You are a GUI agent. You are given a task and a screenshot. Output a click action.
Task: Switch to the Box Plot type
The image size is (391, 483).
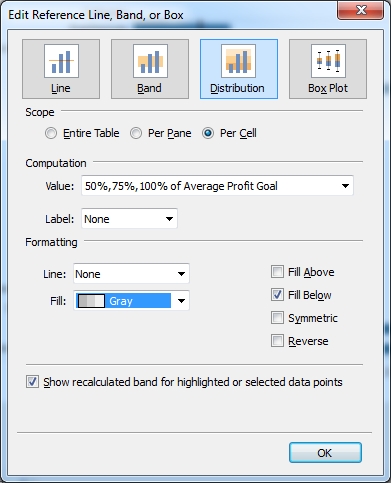point(328,69)
